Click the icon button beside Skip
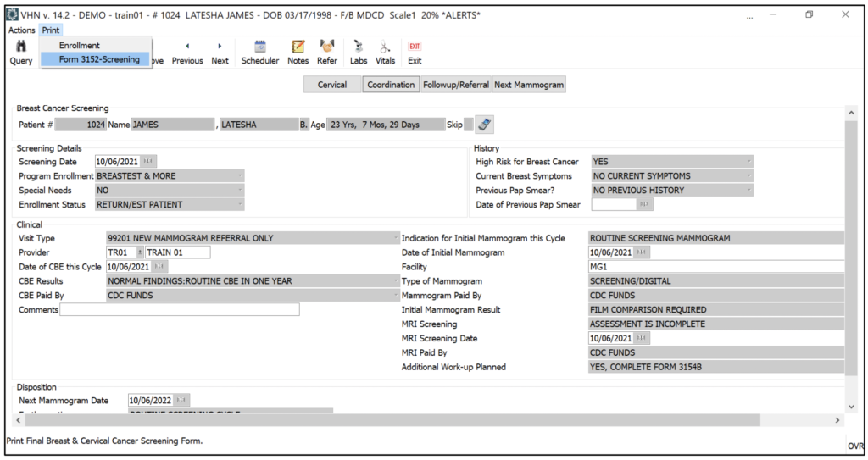868x460 pixels. [484, 125]
